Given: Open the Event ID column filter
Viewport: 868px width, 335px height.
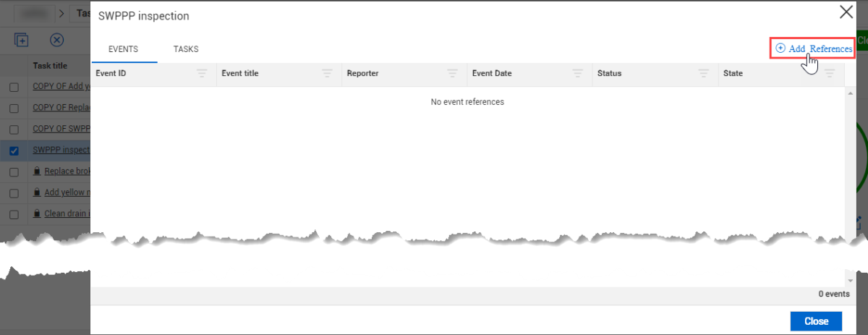Looking at the screenshot, I should coord(202,73).
